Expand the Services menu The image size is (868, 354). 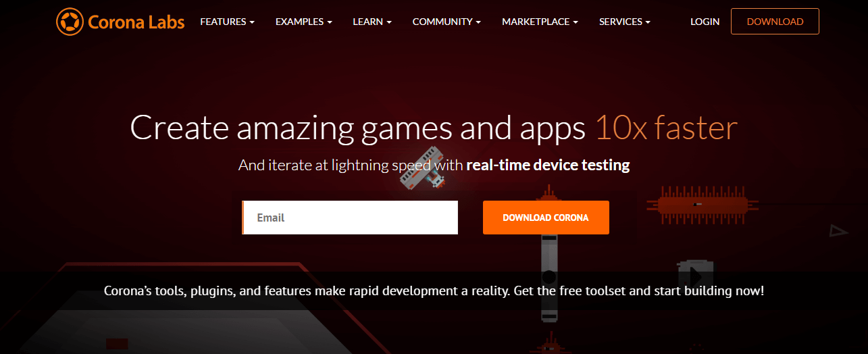point(625,22)
